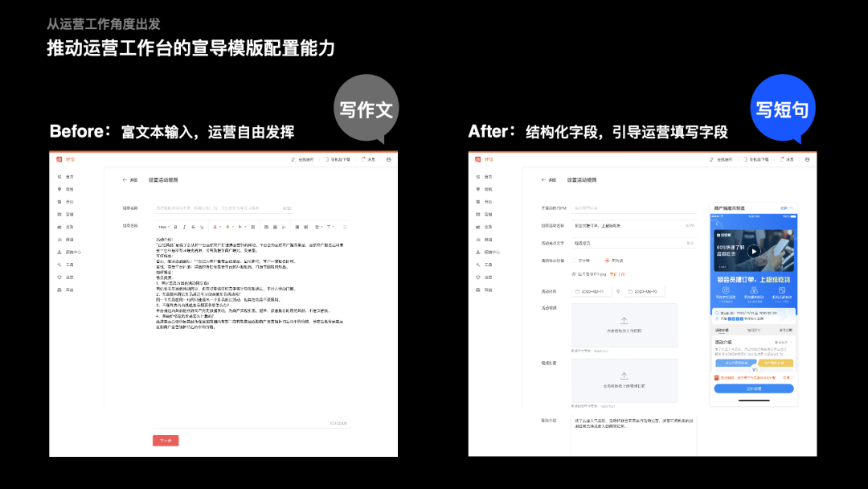Click shield icon in Before sidebar
Viewport: 868px width, 489px height.
click(x=59, y=277)
